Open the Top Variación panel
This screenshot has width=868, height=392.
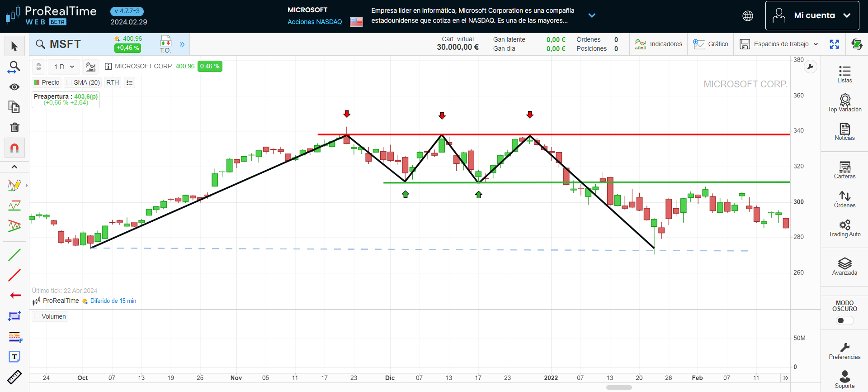click(844, 103)
